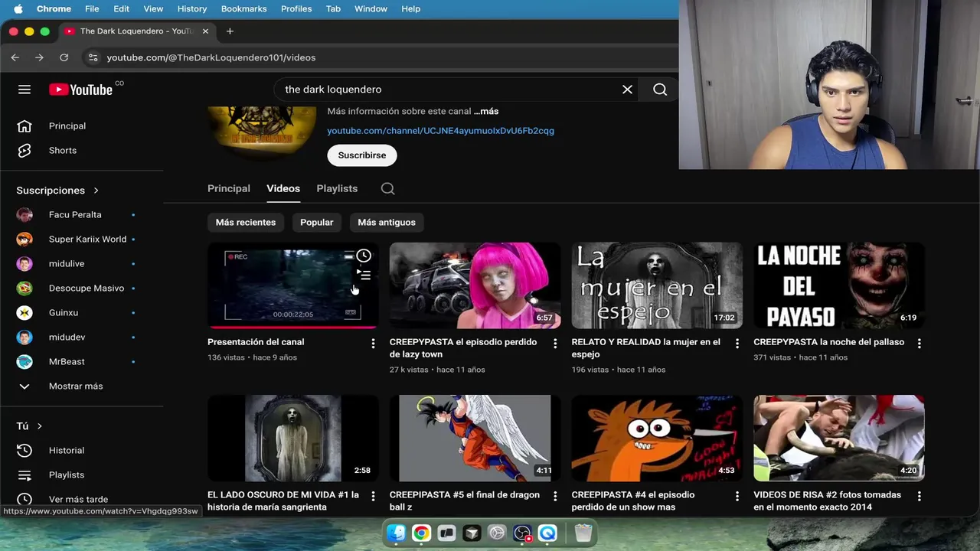Screen dimensions: 980x551
Task: Switch to channel Principal tab
Action: click(229, 189)
